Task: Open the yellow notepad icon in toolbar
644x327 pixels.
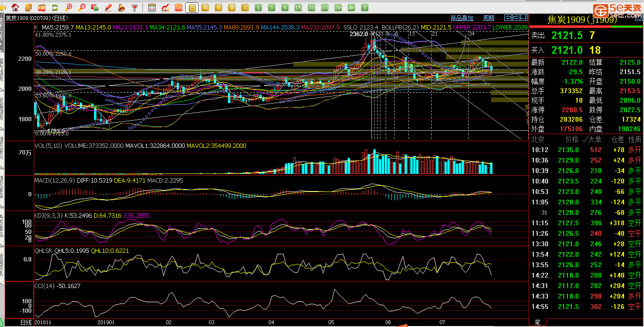Action: click(x=29, y=8)
